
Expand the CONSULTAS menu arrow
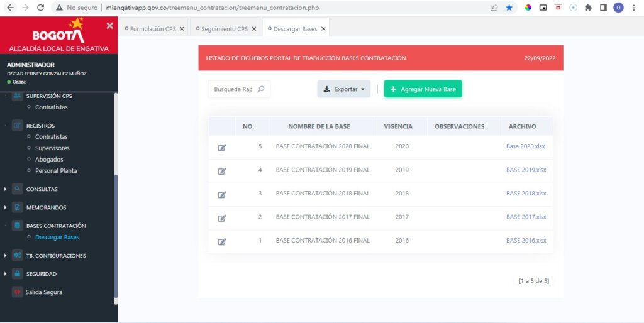(x=5, y=189)
